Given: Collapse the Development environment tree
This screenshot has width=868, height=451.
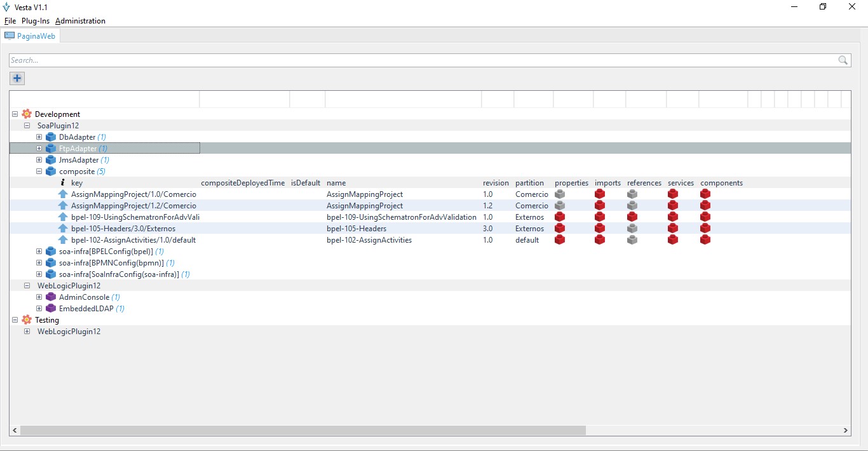Looking at the screenshot, I should [x=15, y=114].
